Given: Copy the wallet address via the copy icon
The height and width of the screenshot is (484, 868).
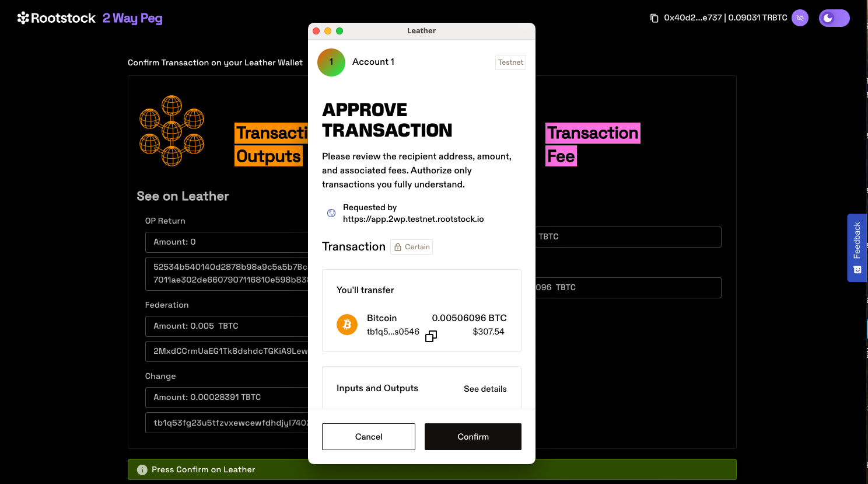Looking at the screenshot, I should [654, 18].
